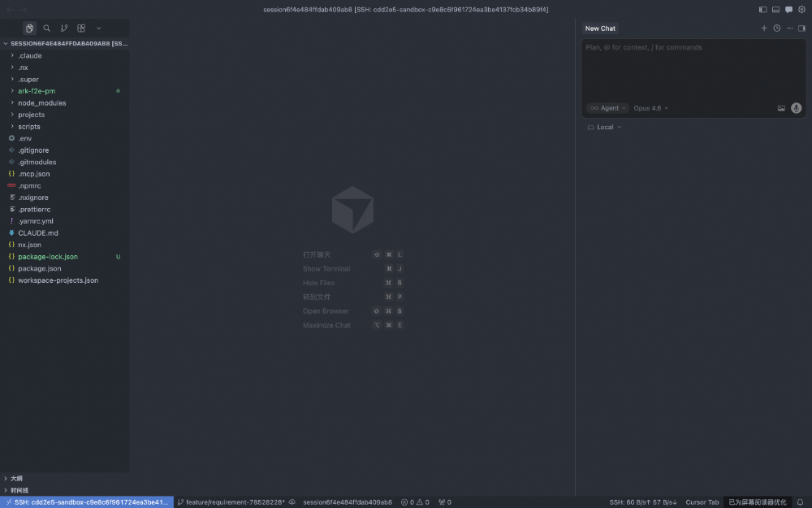Toggle primary sidebar layout icon
Screen dimensions: 812x508
[x=762, y=9]
